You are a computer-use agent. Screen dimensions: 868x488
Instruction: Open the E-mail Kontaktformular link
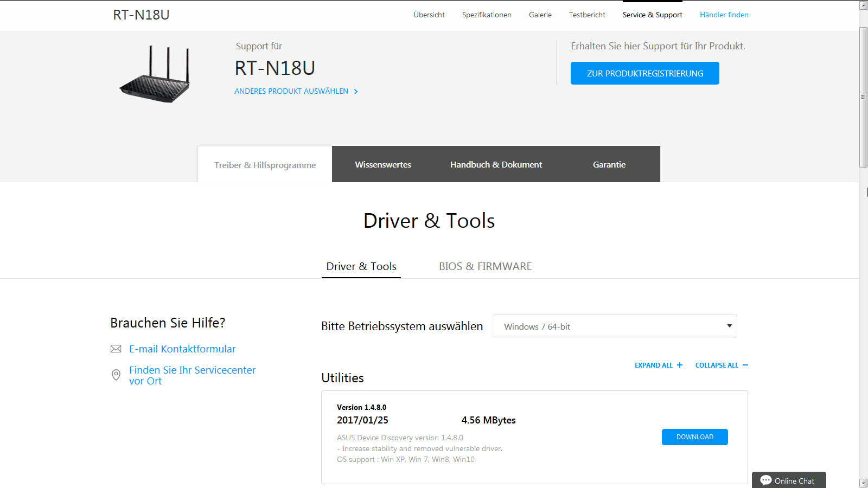click(182, 349)
